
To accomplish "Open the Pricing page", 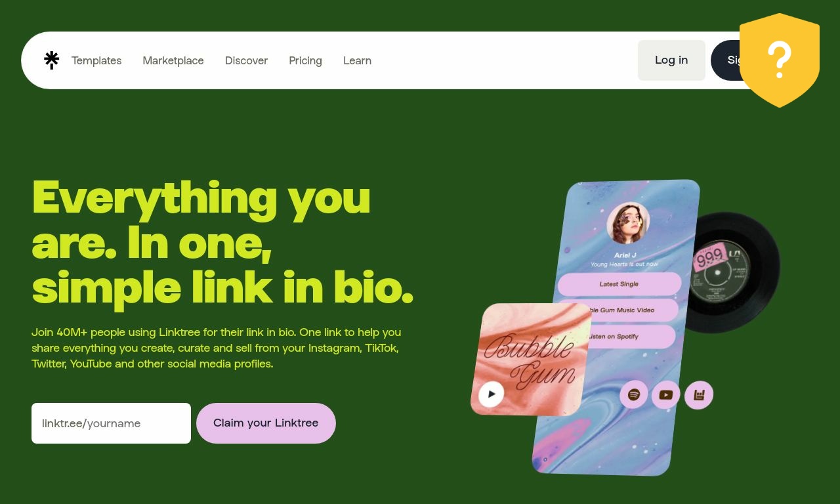I will pyautogui.click(x=305, y=60).
